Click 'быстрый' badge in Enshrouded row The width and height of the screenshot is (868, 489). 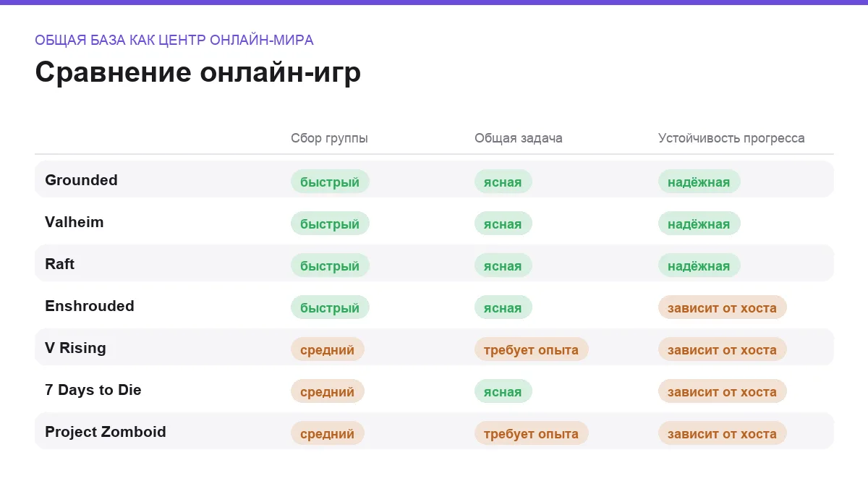coord(330,307)
